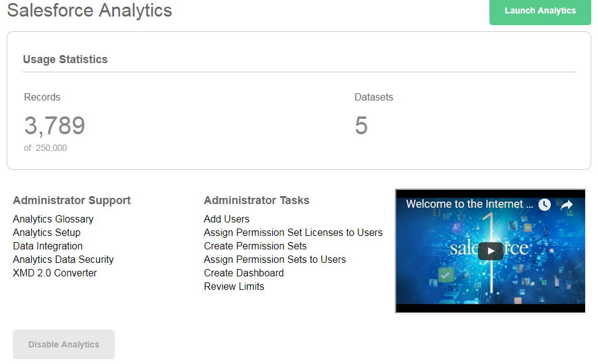Viewport: 598px width, 364px height.
Task: Open the Data Integration link
Action: [48, 246]
